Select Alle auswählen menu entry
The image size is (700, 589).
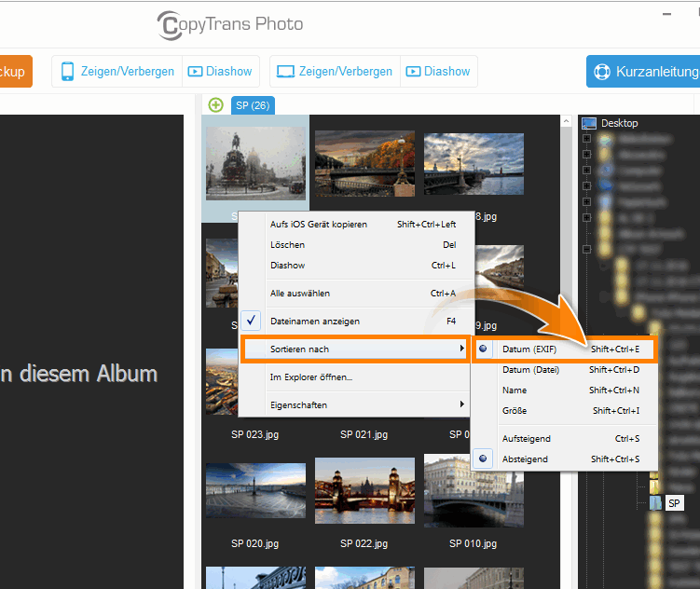[355, 294]
